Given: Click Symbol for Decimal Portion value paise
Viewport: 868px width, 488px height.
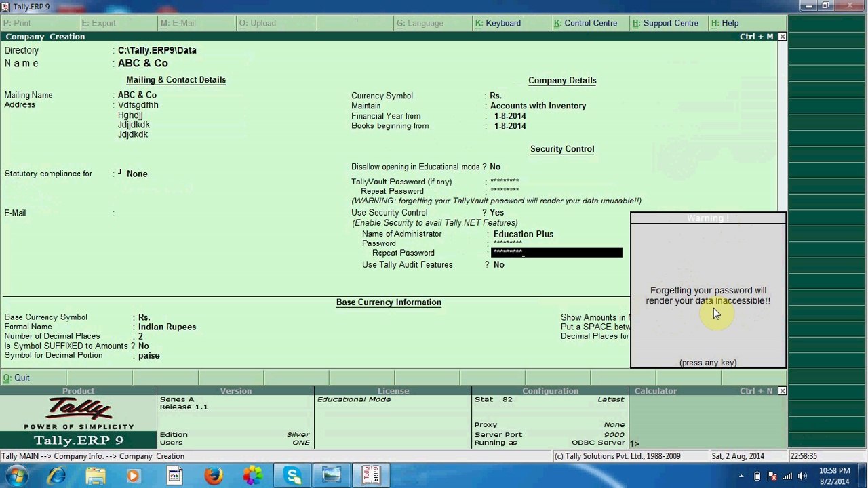Looking at the screenshot, I should (149, 355).
